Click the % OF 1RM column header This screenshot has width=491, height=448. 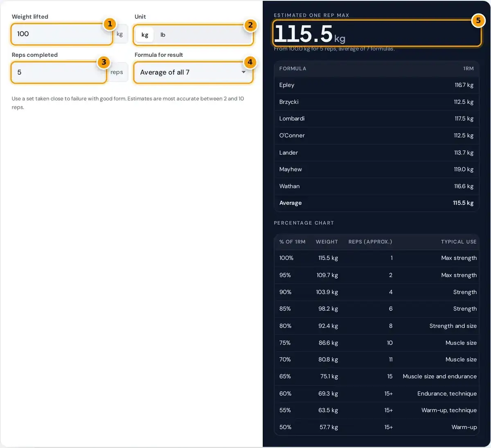coord(292,242)
